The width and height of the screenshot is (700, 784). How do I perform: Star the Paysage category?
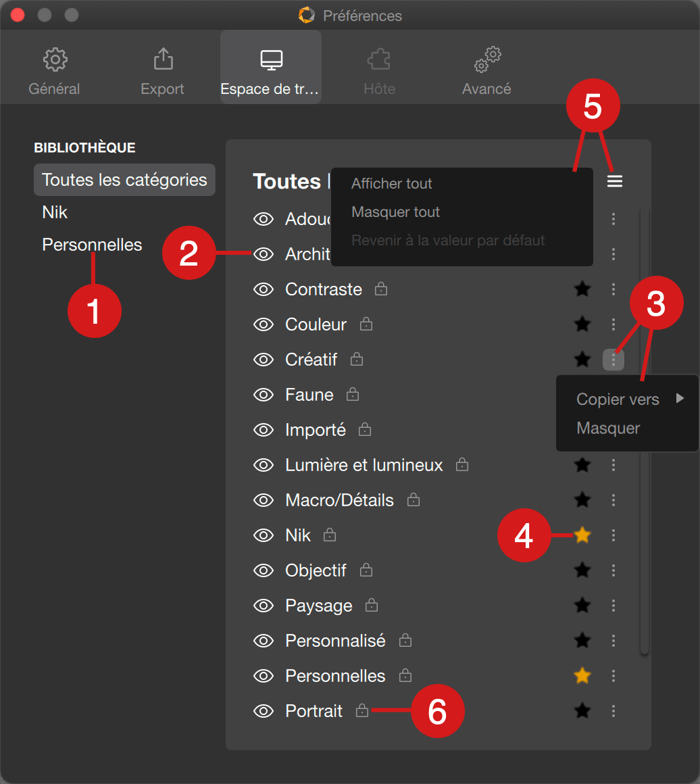tap(582, 605)
